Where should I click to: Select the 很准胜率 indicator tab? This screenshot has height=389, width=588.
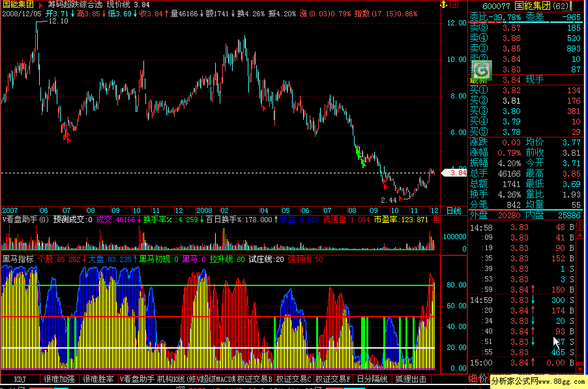98,379
